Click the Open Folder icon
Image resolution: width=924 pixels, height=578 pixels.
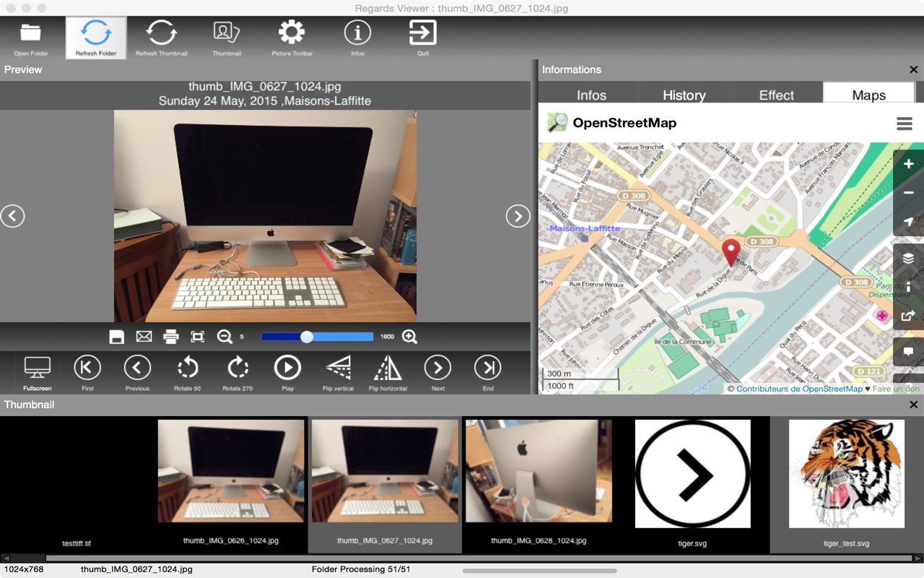point(31,33)
